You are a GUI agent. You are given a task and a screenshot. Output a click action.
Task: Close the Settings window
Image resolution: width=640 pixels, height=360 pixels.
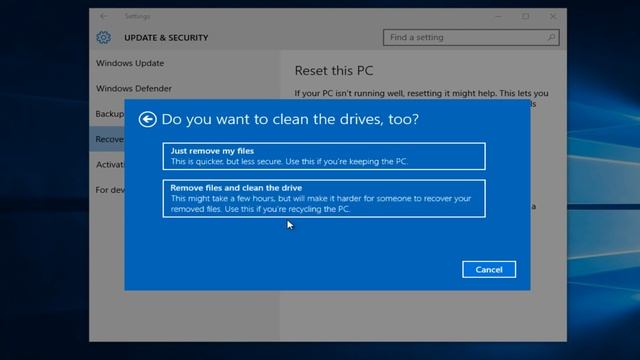coord(553,16)
